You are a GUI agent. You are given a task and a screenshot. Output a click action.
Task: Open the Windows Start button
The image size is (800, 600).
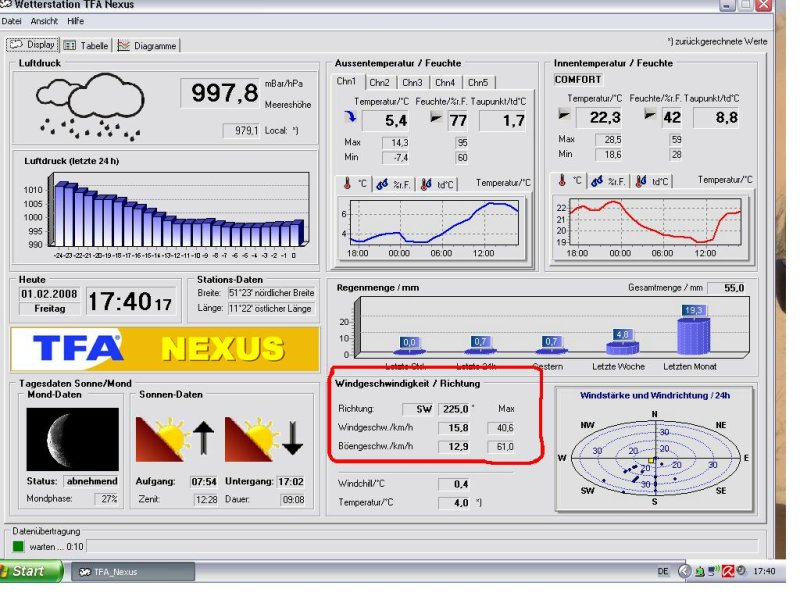click(x=30, y=571)
